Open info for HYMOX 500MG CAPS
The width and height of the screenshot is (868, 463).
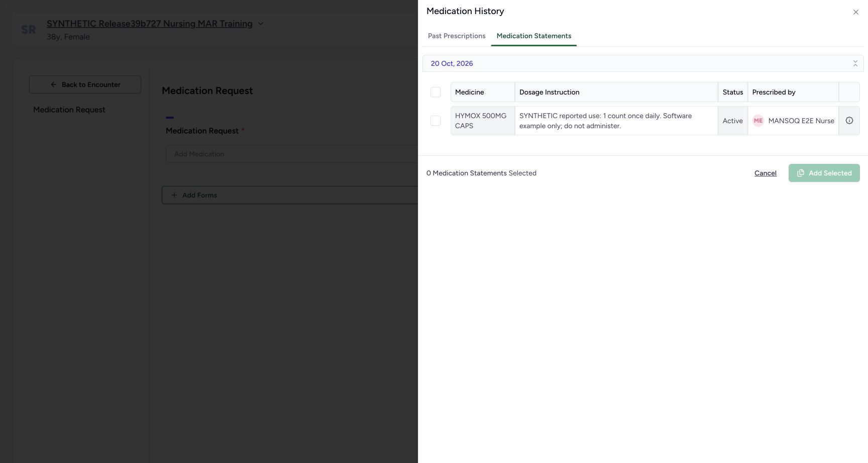click(x=849, y=121)
